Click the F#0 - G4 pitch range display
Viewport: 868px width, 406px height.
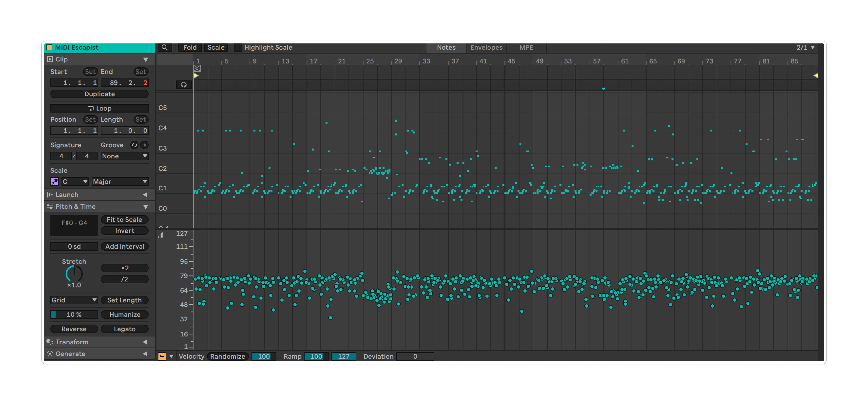(x=74, y=225)
